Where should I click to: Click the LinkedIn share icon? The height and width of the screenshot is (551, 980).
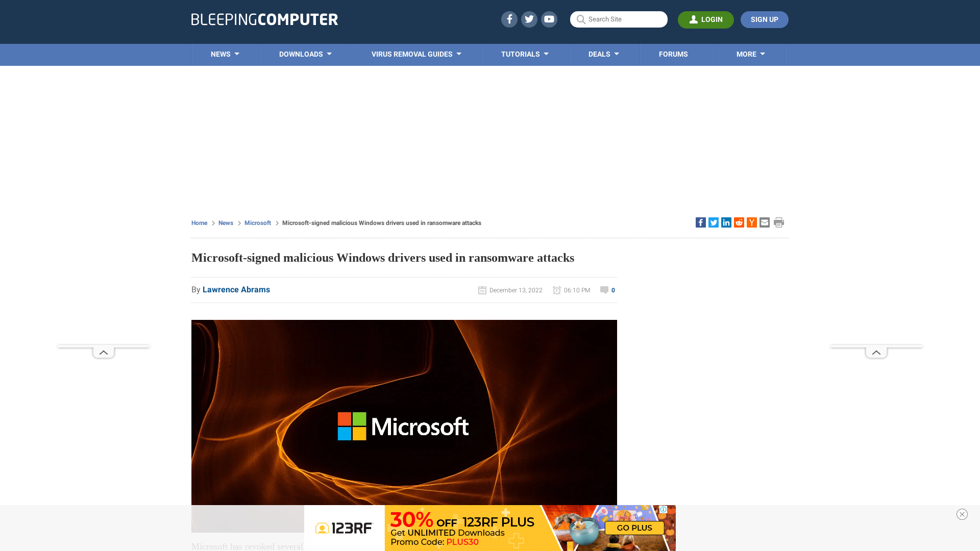726,222
